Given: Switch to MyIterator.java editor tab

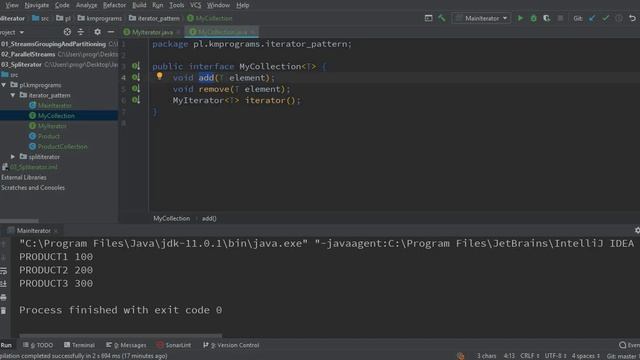Looking at the screenshot, I should click(x=152, y=32).
